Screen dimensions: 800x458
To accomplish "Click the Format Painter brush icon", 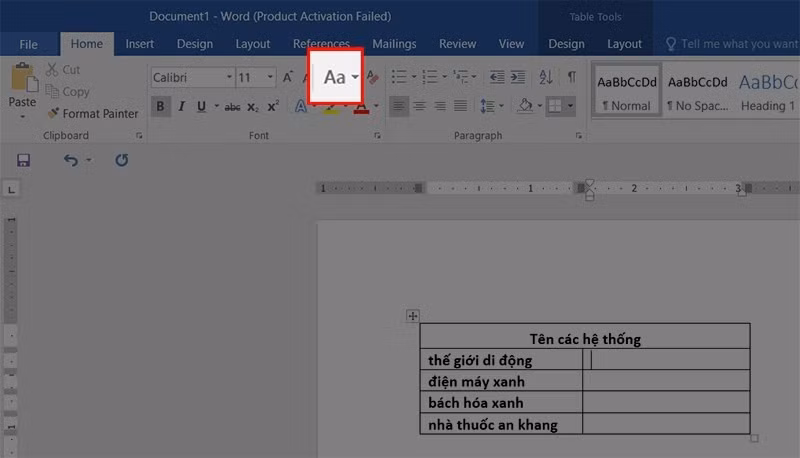I will tap(53, 113).
